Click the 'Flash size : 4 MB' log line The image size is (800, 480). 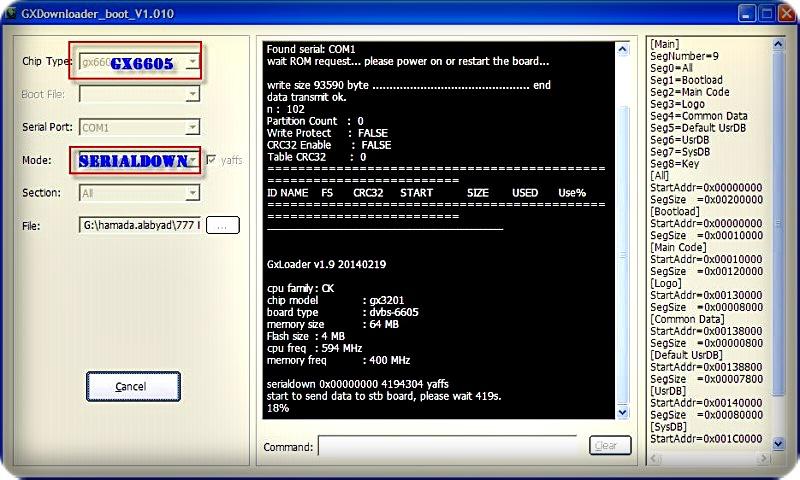tap(306, 336)
